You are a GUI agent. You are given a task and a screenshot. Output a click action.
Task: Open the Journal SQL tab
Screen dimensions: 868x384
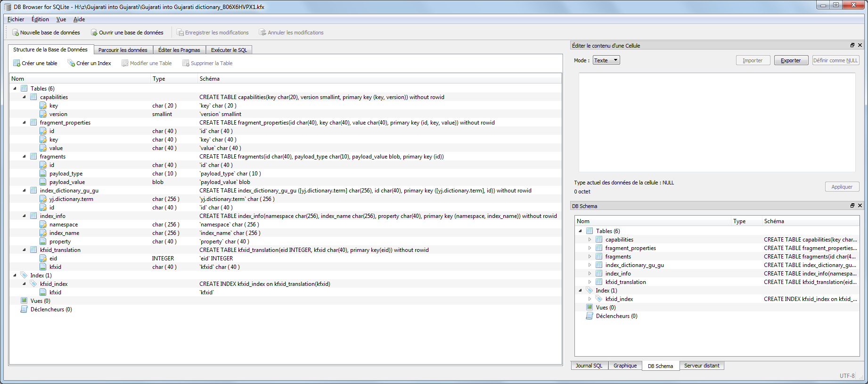(589, 366)
